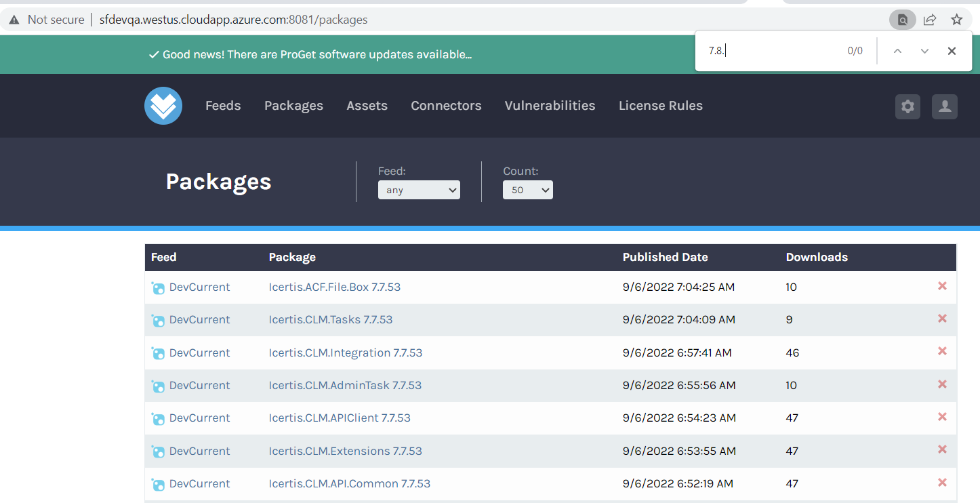The width and height of the screenshot is (980, 503).
Task: Click feed icon in File.Box row
Action: [158, 288]
